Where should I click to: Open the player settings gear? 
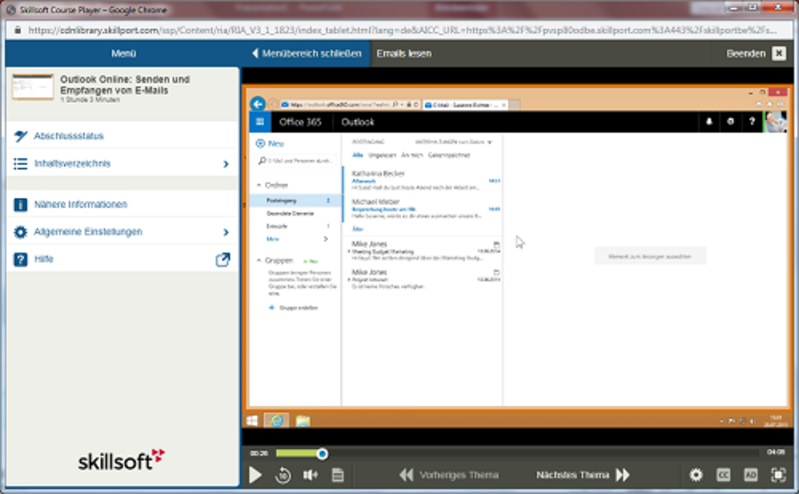pos(696,475)
